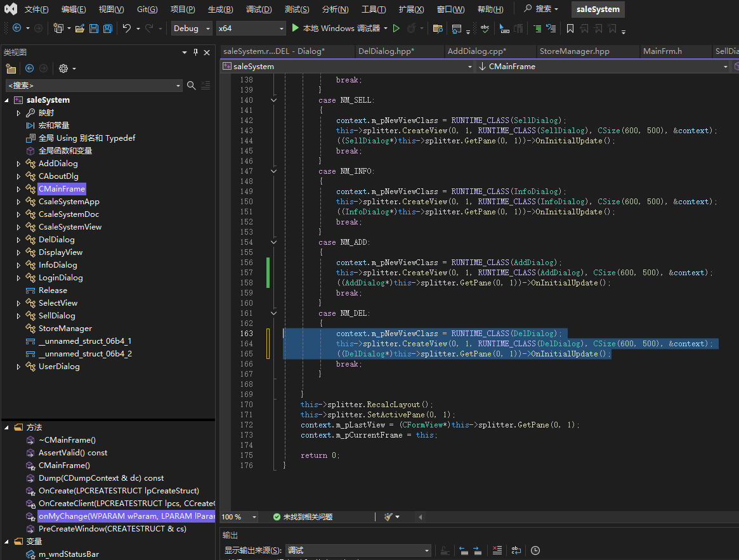
Task: Click the Undo arrow icon
Action: coord(126,29)
